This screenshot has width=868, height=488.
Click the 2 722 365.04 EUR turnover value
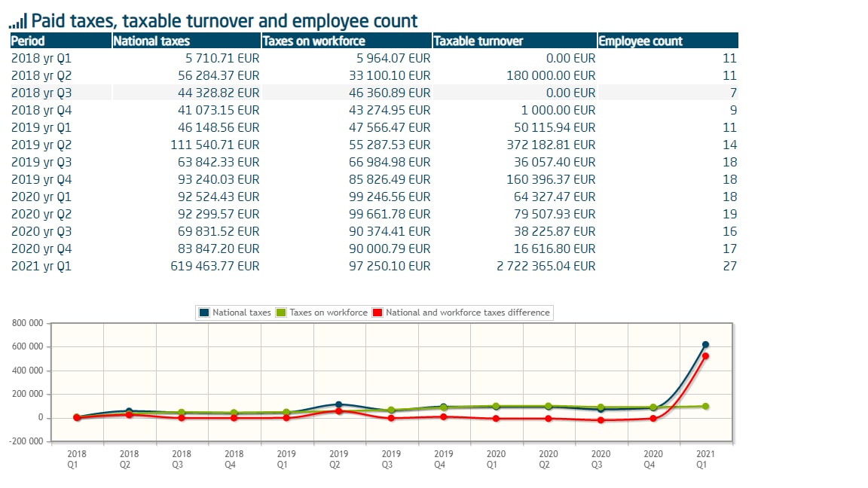[x=546, y=266]
